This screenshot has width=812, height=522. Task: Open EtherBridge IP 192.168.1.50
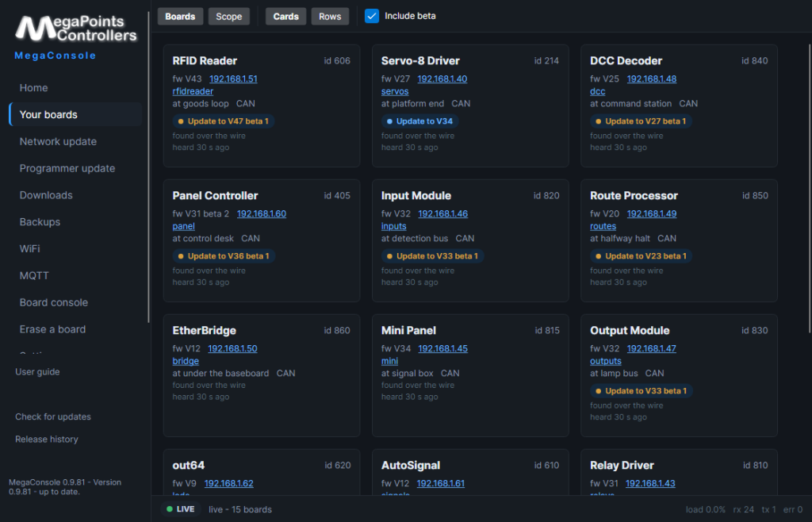coord(232,348)
